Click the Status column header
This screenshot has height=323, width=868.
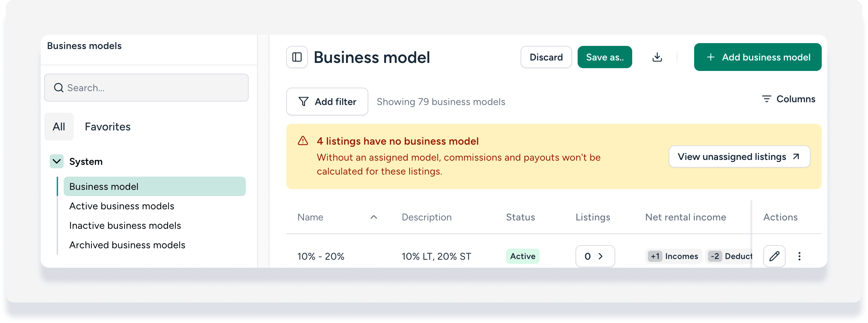pos(521,217)
